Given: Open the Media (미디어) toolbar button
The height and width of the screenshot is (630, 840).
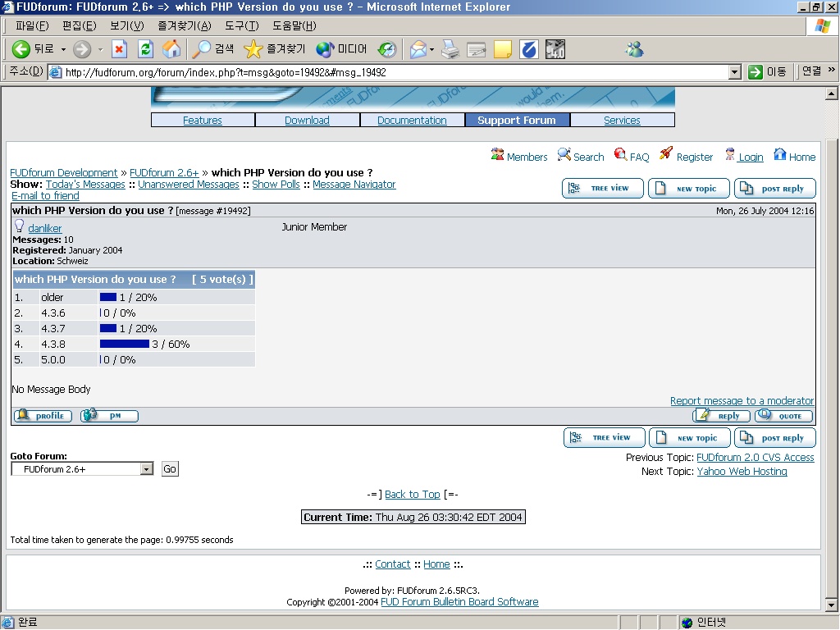Looking at the screenshot, I should click(341, 49).
